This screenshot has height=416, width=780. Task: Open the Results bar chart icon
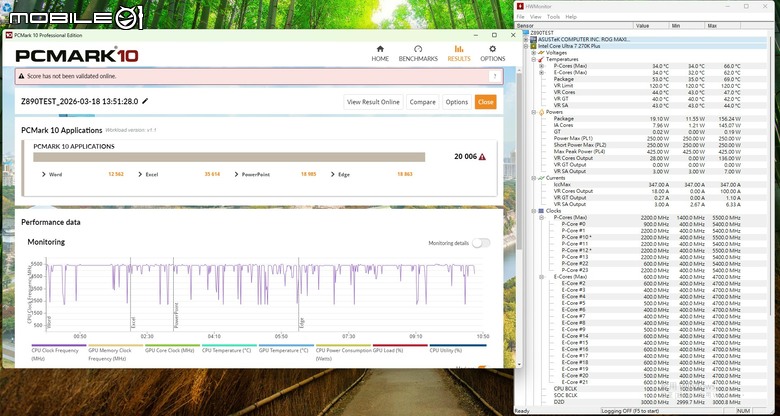tap(459, 49)
